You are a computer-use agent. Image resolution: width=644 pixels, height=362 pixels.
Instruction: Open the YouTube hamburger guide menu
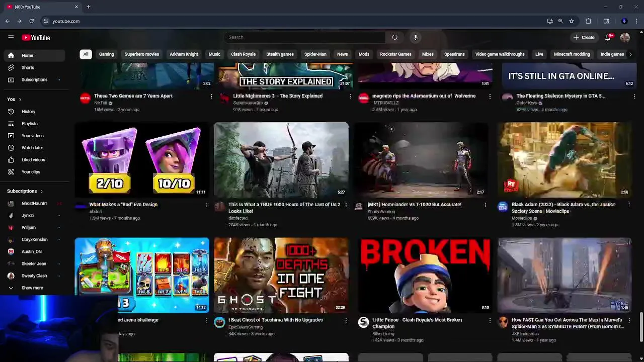click(x=11, y=38)
